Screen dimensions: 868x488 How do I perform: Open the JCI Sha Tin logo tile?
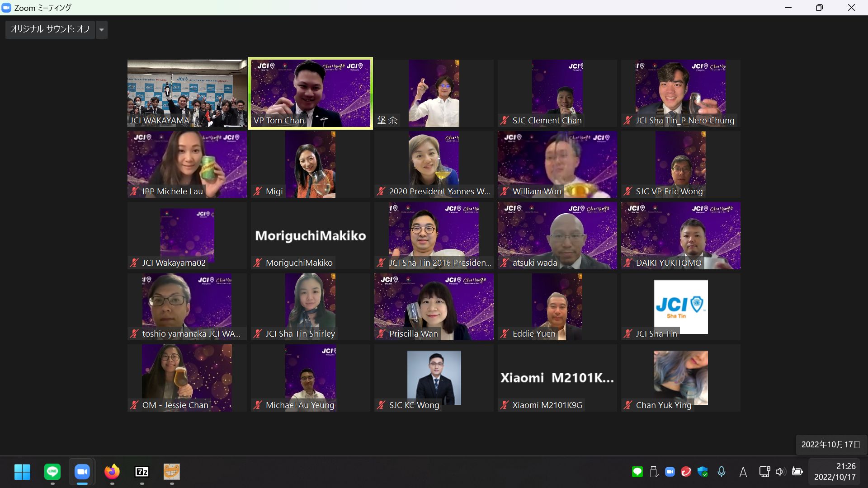click(680, 306)
